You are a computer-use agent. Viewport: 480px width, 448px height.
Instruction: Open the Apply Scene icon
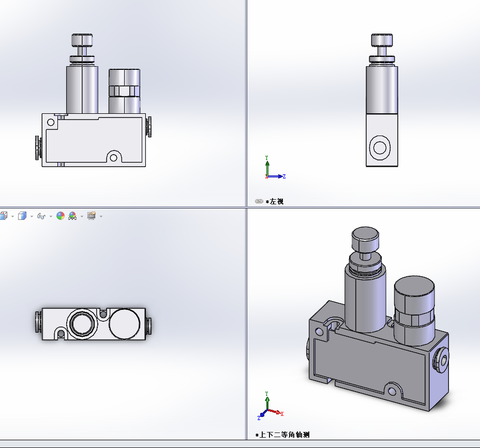(72, 216)
